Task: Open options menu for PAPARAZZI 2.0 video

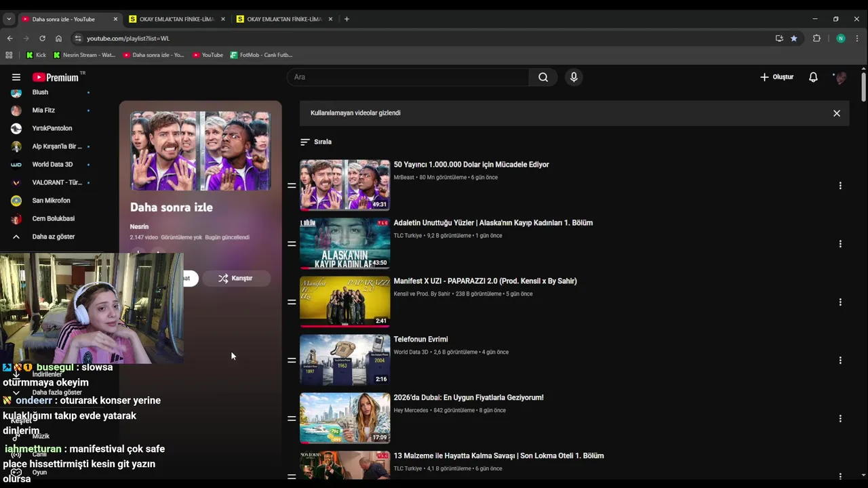Action: [840, 302]
